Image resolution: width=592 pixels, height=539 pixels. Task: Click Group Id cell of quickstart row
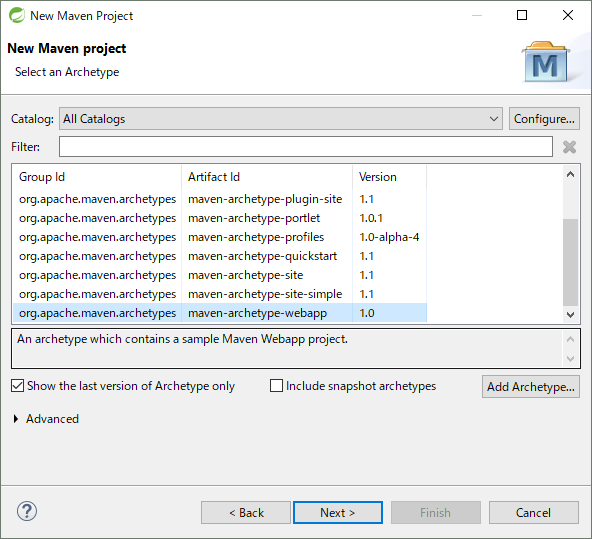(97, 256)
